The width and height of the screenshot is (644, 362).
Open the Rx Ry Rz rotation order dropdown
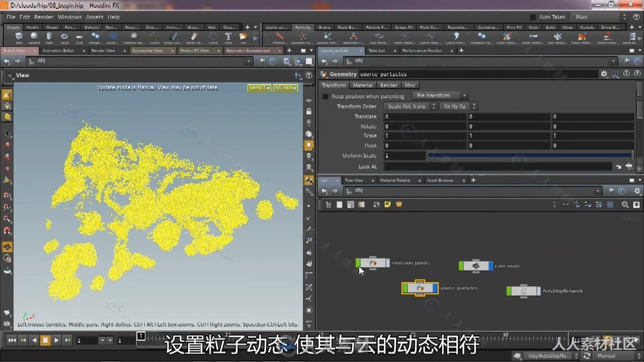[x=458, y=107]
